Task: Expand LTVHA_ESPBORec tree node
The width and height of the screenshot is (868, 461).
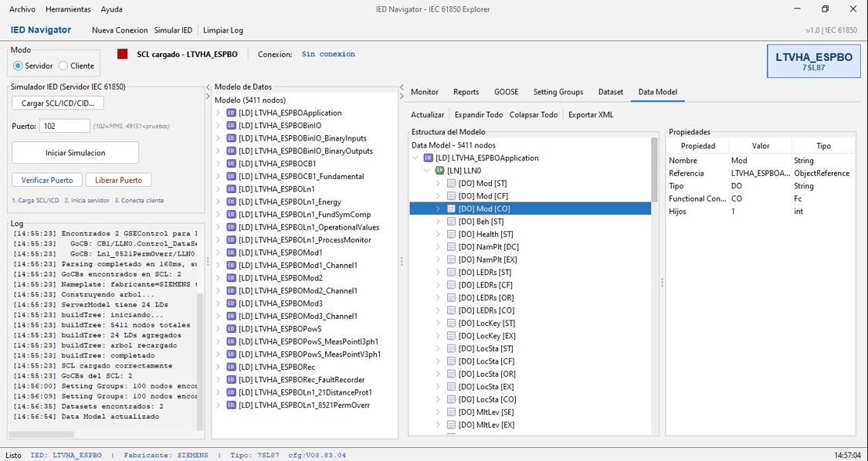Action: coord(218,368)
